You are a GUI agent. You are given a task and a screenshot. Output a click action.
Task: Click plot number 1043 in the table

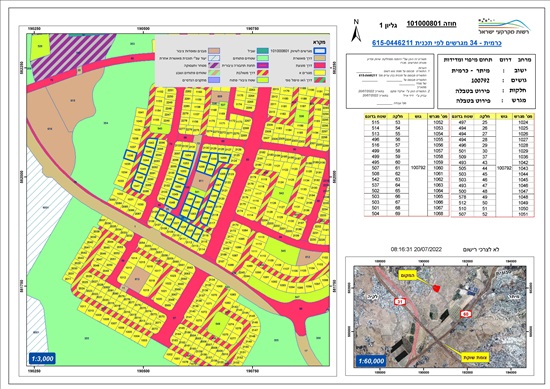click(x=523, y=168)
